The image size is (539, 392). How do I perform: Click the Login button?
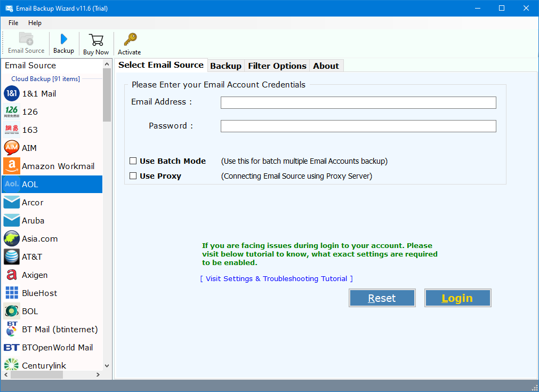457,298
